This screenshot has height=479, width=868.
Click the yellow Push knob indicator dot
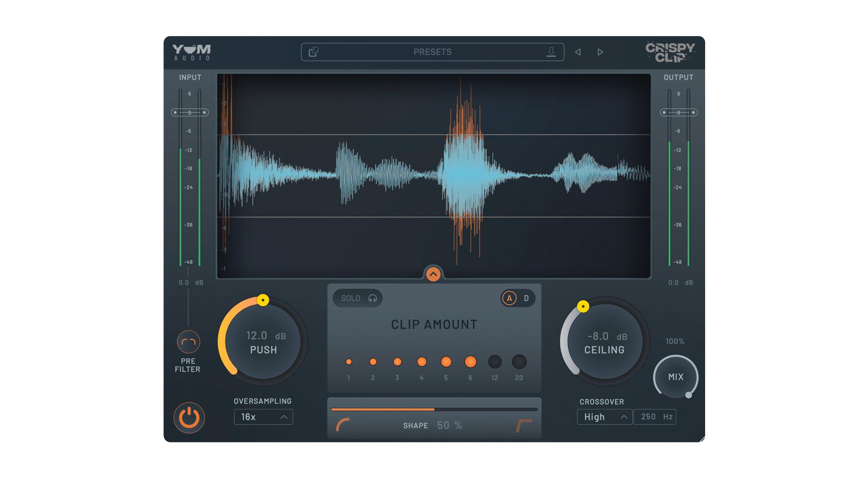(263, 300)
